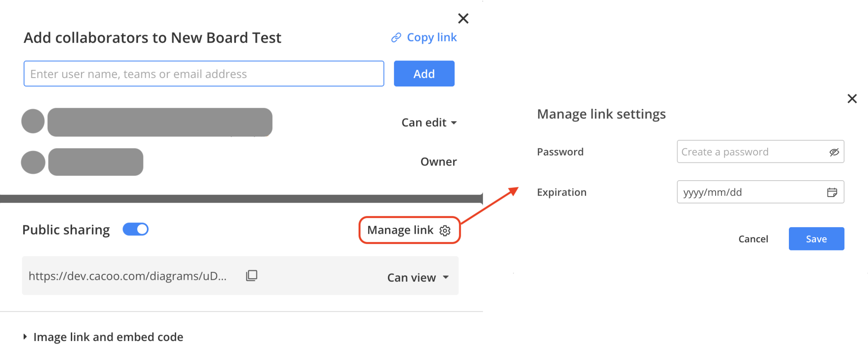The height and width of the screenshot is (362, 868).
Task: Close the Add collaborators dialog
Action: pyautogui.click(x=463, y=19)
